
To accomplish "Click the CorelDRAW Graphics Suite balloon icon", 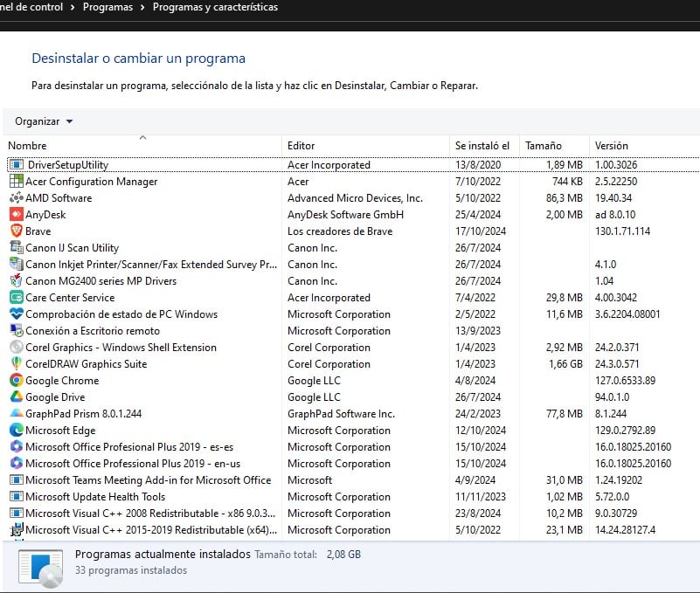I will click(17, 363).
